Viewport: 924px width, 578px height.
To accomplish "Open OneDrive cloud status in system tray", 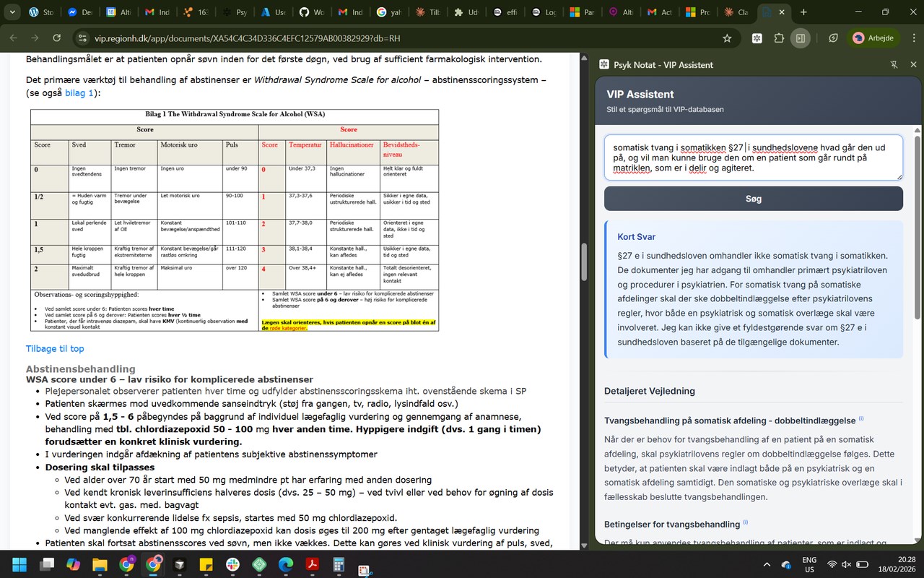I will 786,564.
